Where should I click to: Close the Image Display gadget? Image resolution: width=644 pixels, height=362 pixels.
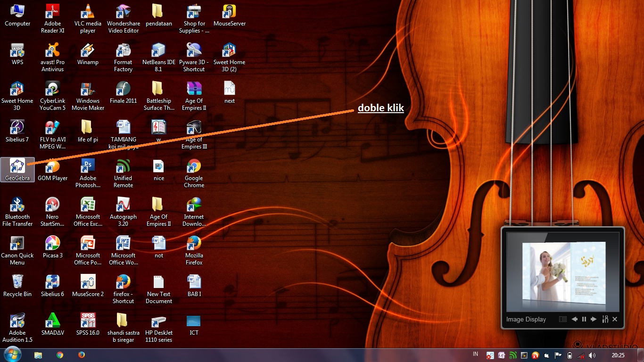click(x=615, y=319)
